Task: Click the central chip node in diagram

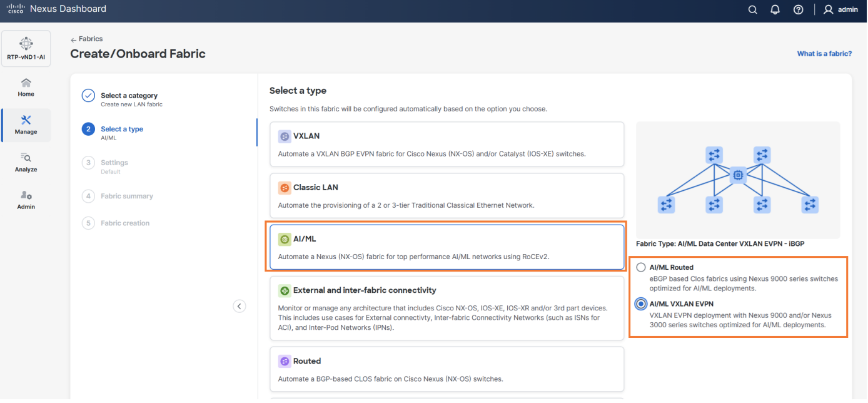Action: [x=738, y=176]
